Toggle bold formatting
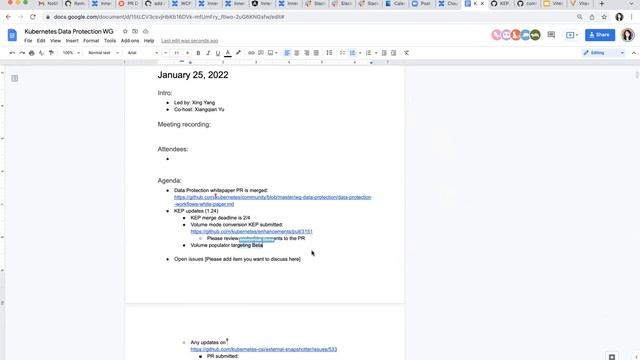The width and height of the screenshot is (640, 360). pyautogui.click(x=198, y=53)
